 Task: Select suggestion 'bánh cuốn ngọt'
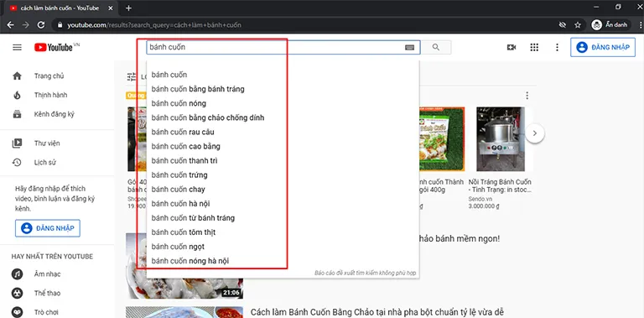click(x=283, y=247)
